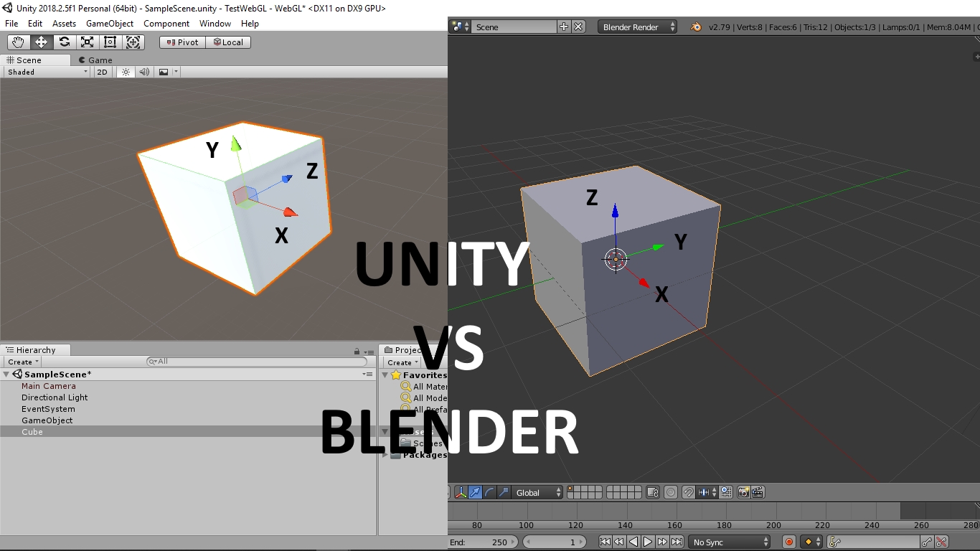This screenshot has height=551, width=980.
Task: Click the blue Z axis arrow of Unity gizmo
Action: click(287, 179)
